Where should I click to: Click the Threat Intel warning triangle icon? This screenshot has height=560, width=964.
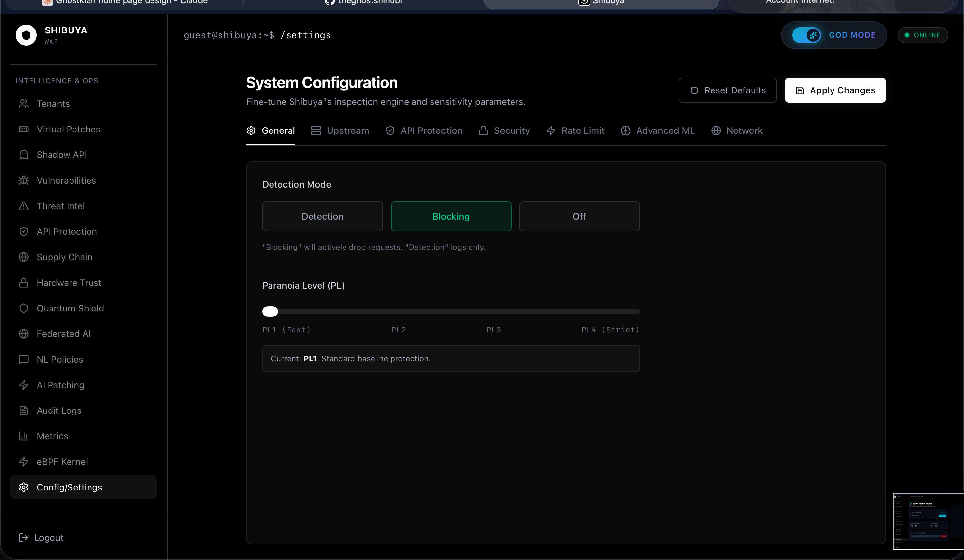24,206
